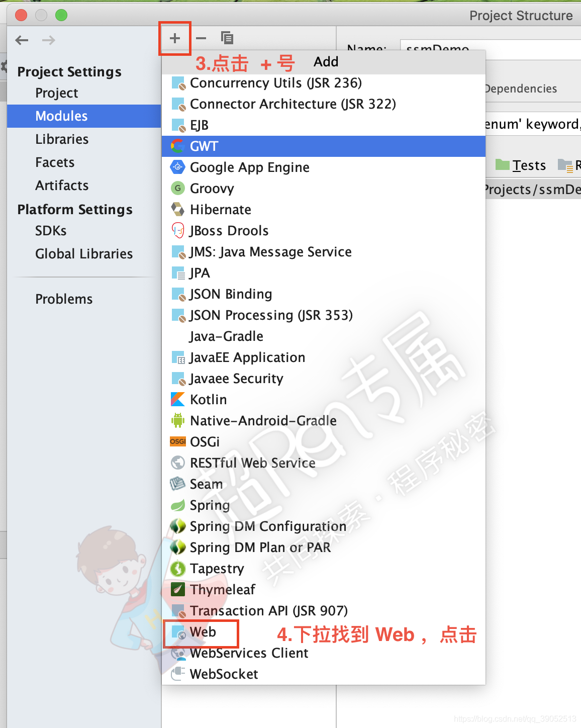Image resolution: width=581 pixels, height=728 pixels.
Task: Click the Spring DM Configuration icon
Action: click(x=178, y=526)
